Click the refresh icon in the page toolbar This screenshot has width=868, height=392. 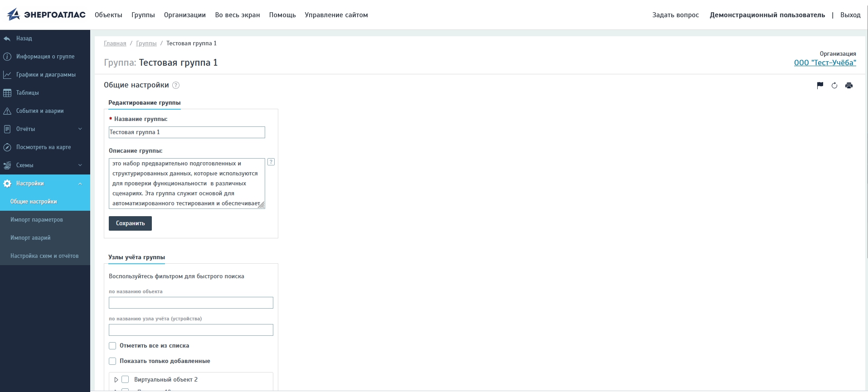834,85
